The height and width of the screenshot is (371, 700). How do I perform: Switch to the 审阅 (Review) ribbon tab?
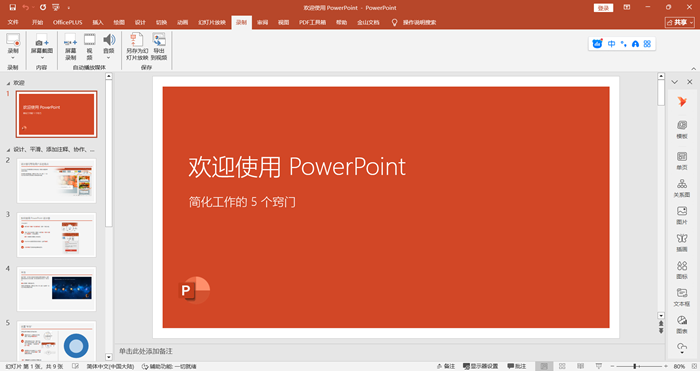262,22
